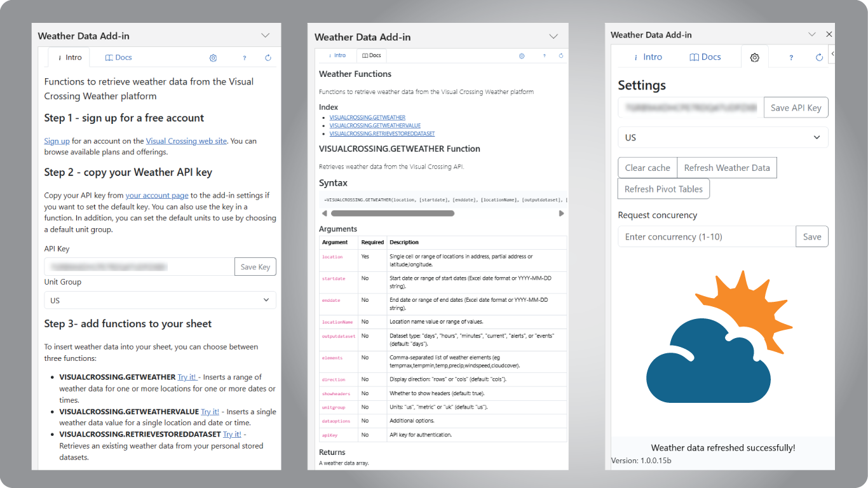Click refresh icon in left panel
This screenshot has height=488, width=868.
pyautogui.click(x=268, y=58)
